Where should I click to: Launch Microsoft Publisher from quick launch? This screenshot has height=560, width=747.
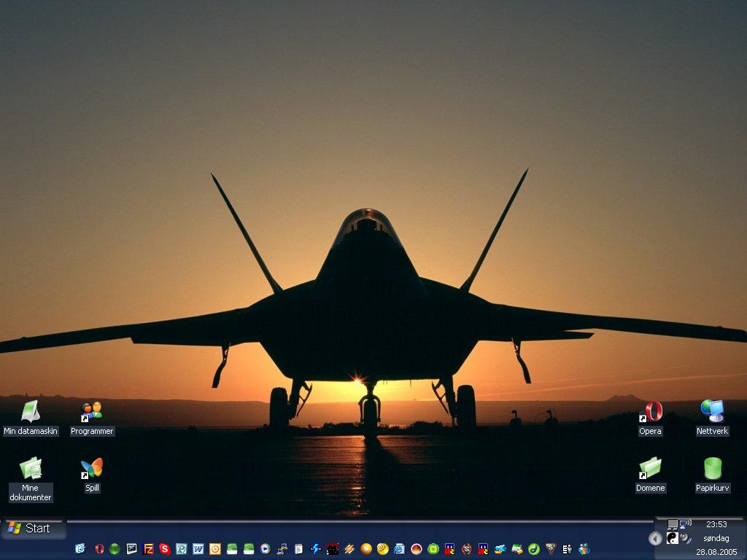182,548
